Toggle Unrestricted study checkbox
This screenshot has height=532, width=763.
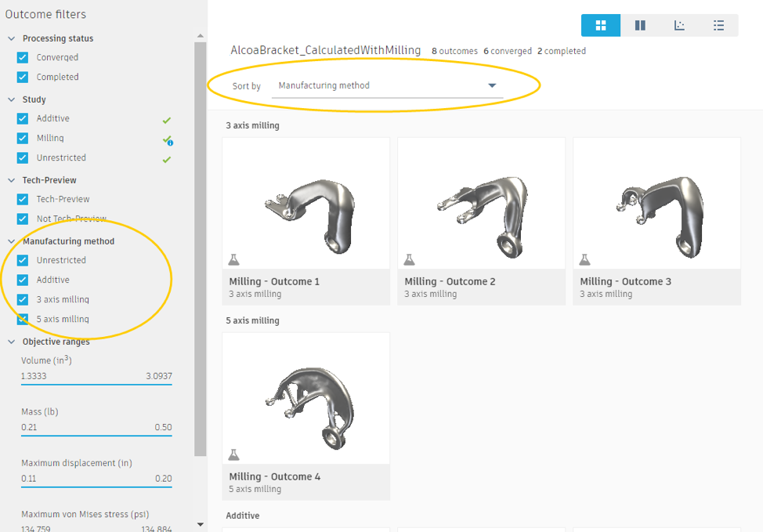[23, 157]
